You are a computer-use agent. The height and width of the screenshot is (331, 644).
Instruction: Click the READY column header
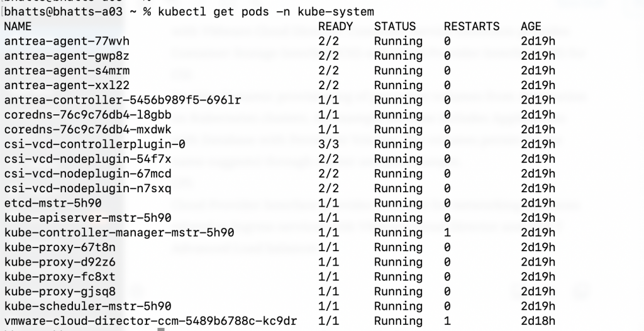[335, 27]
